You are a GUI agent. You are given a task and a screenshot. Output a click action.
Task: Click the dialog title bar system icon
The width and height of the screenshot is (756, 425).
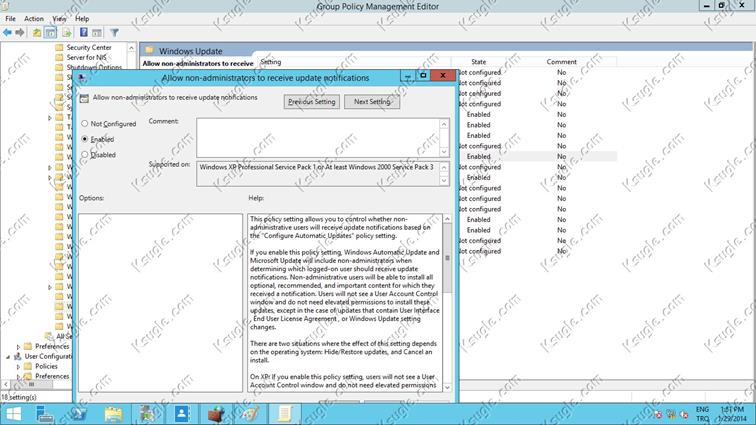click(81, 78)
